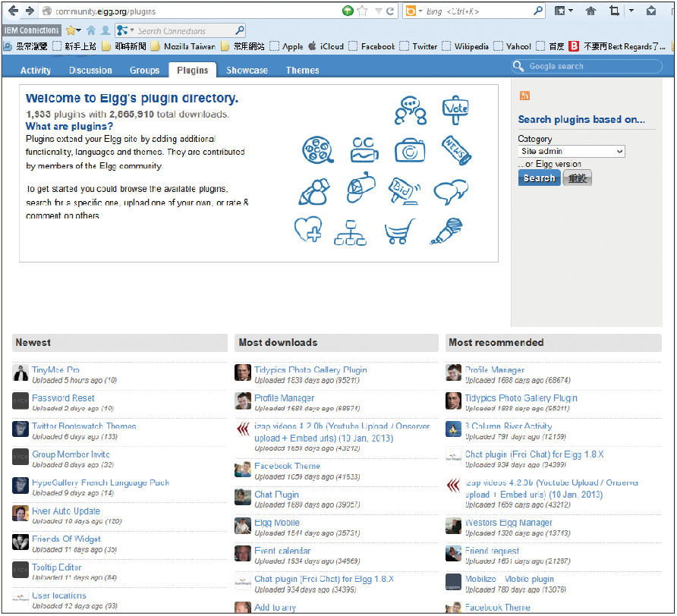Viewport: 677px width, 616px height.
Task: Click the users with pencil icon
Action: coord(314,192)
